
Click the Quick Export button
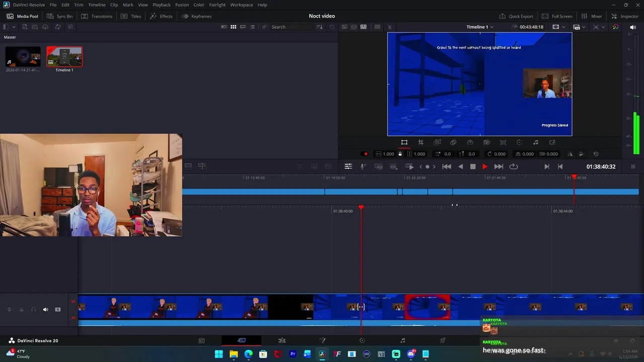tap(516, 16)
